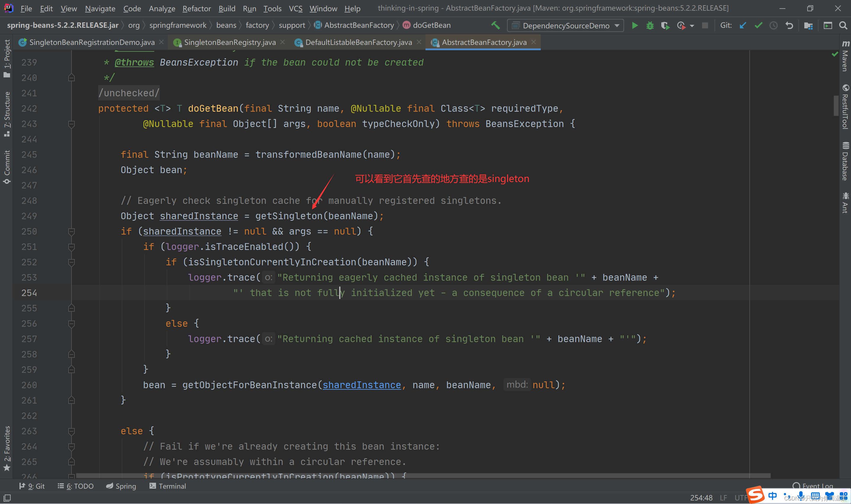Click the 'support' breadcrumb segment

point(292,25)
